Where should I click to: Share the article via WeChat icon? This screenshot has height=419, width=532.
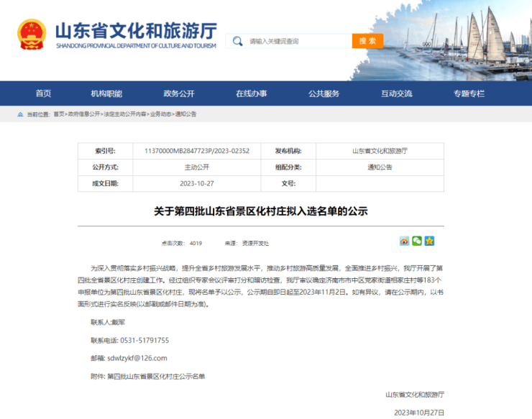[x=417, y=241]
